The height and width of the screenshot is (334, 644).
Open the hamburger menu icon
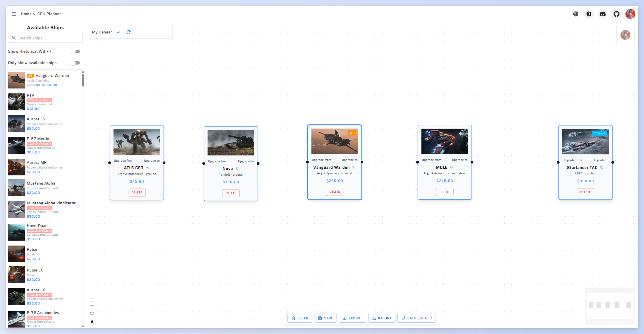tap(14, 14)
